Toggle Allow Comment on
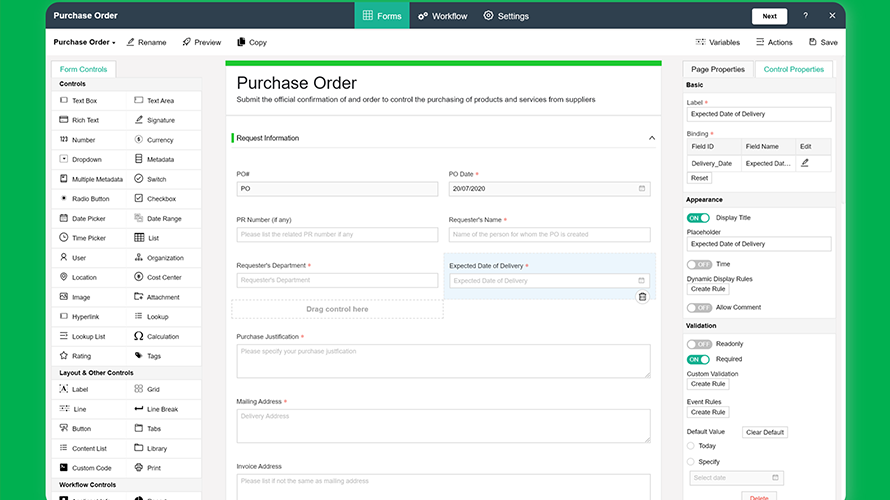Image resolution: width=890 pixels, height=500 pixels. tap(698, 308)
